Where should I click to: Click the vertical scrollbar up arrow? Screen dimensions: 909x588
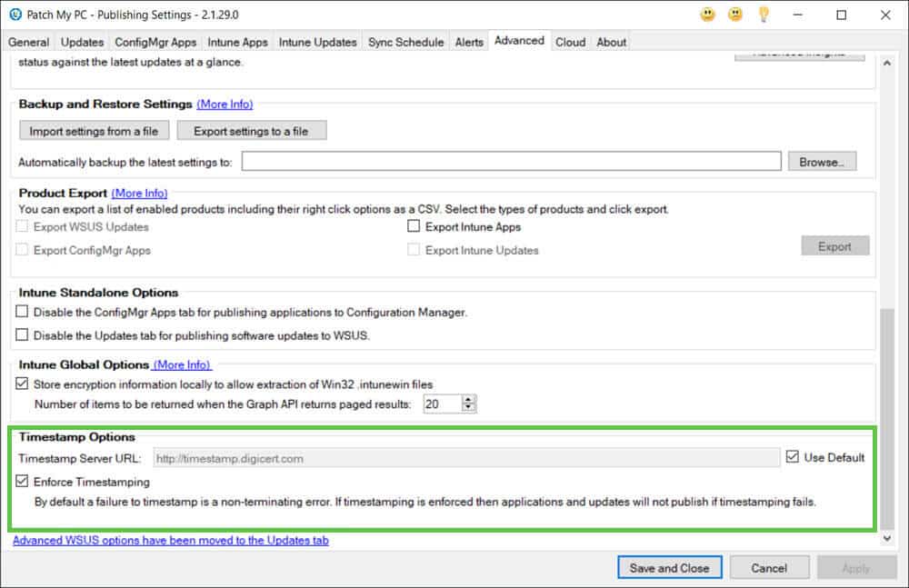click(x=887, y=63)
